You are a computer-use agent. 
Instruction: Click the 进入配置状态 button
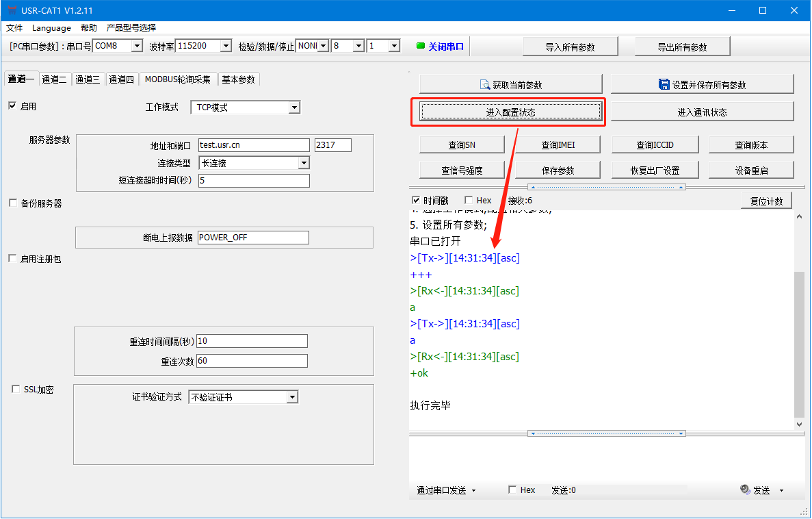click(x=510, y=112)
